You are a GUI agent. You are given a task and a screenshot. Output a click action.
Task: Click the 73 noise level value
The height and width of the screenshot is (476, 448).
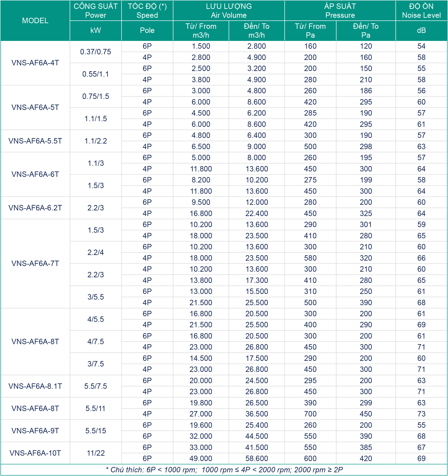pos(421,414)
